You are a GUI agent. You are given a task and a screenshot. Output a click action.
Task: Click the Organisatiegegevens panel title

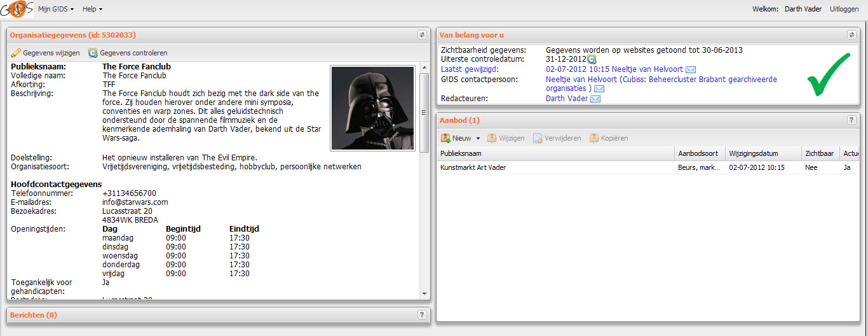pyautogui.click(x=72, y=35)
